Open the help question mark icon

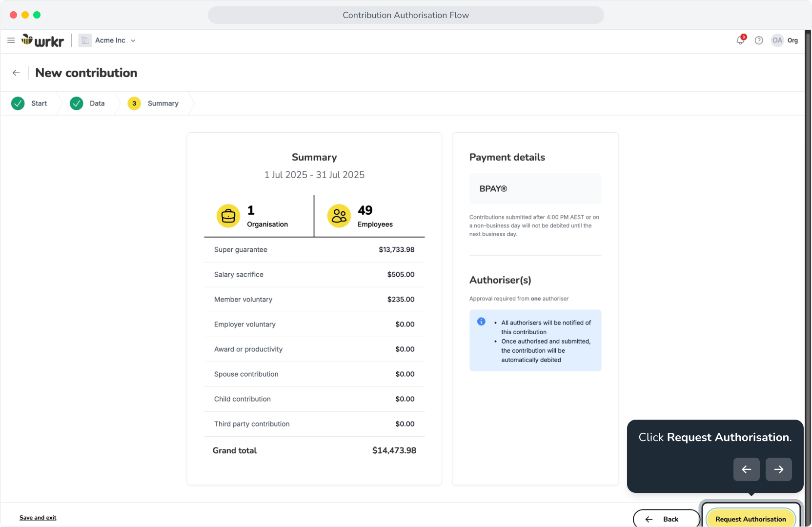(x=759, y=41)
